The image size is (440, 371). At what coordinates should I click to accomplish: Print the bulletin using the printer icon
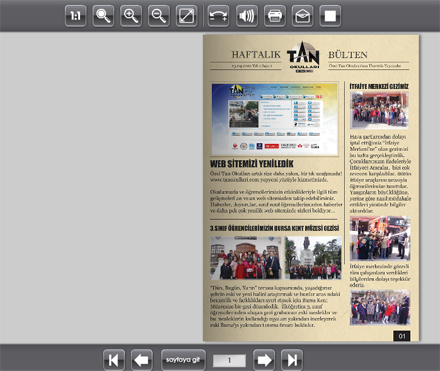click(275, 16)
